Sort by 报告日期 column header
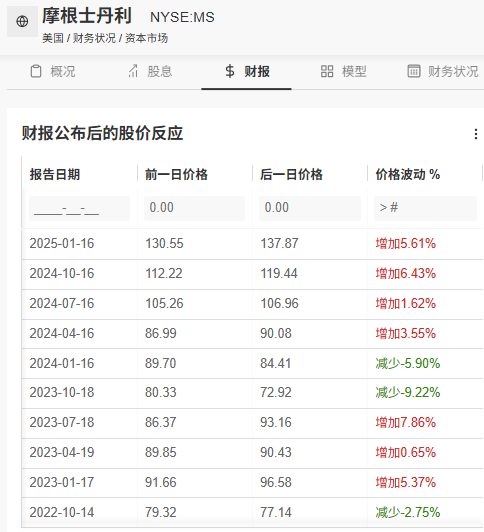The height and width of the screenshot is (532, 484). pos(55,174)
